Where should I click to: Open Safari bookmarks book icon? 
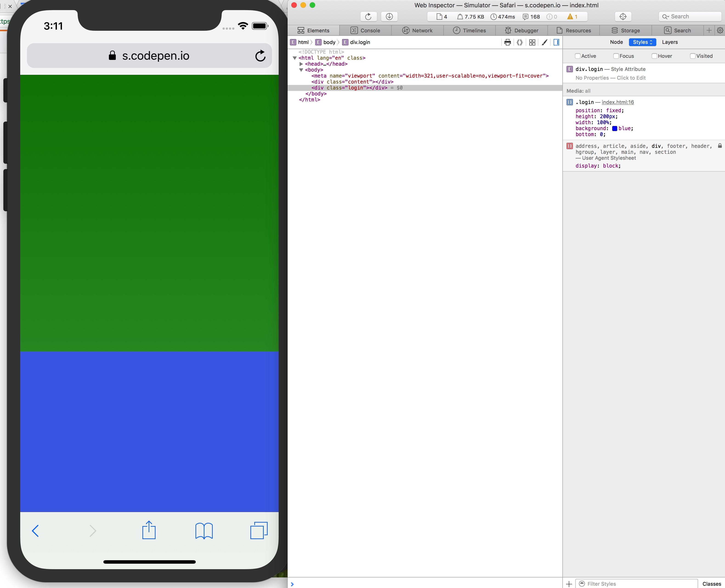(204, 531)
